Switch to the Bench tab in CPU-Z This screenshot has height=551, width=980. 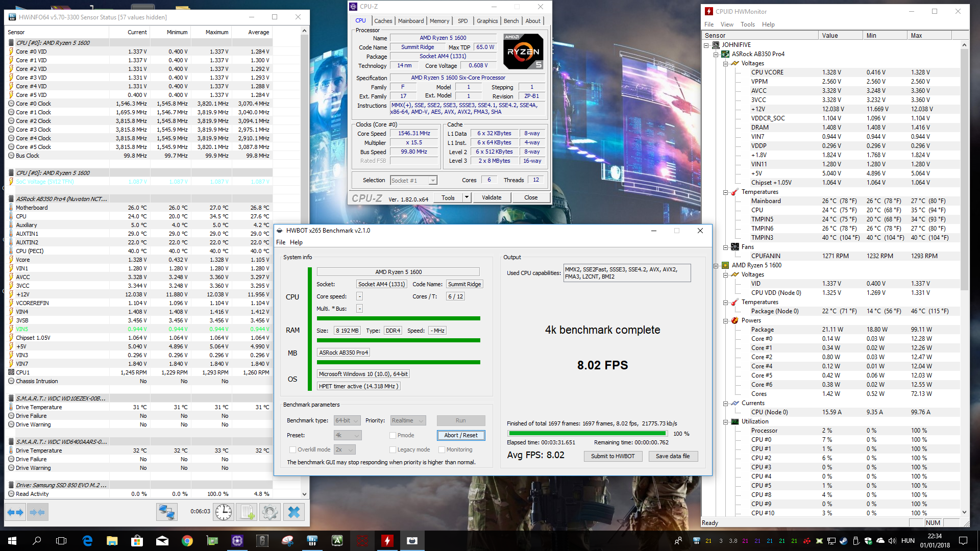tap(511, 21)
